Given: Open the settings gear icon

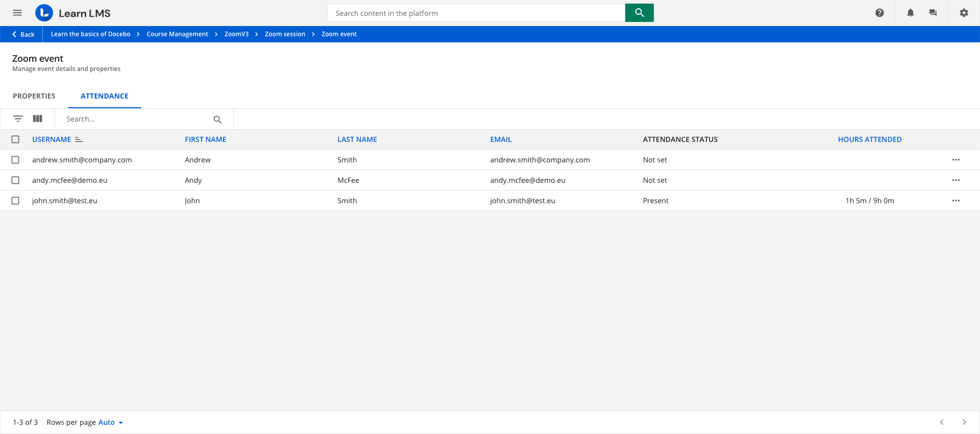Looking at the screenshot, I should [x=964, y=13].
